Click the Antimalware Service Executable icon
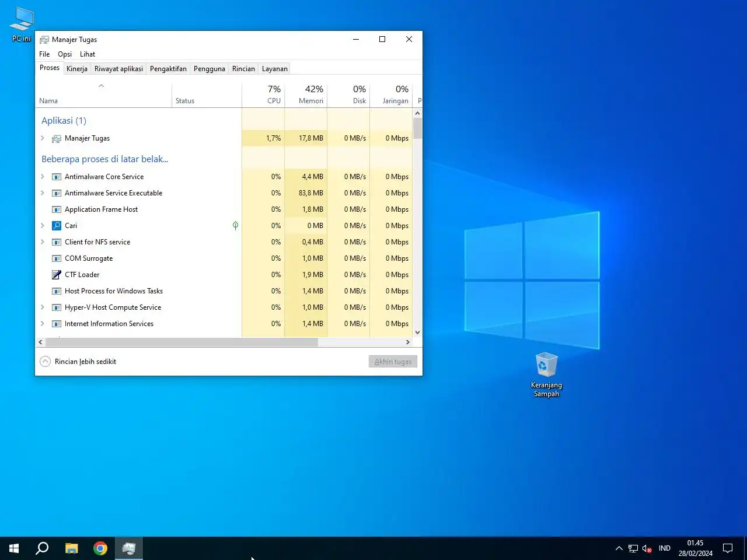Screen dimensions: 747x560 (x=57, y=193)
